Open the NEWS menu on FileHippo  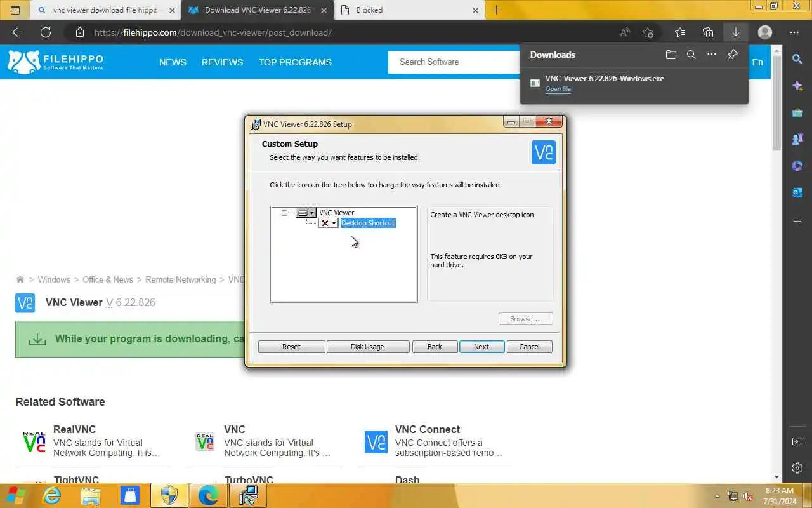tap(173, 62)
